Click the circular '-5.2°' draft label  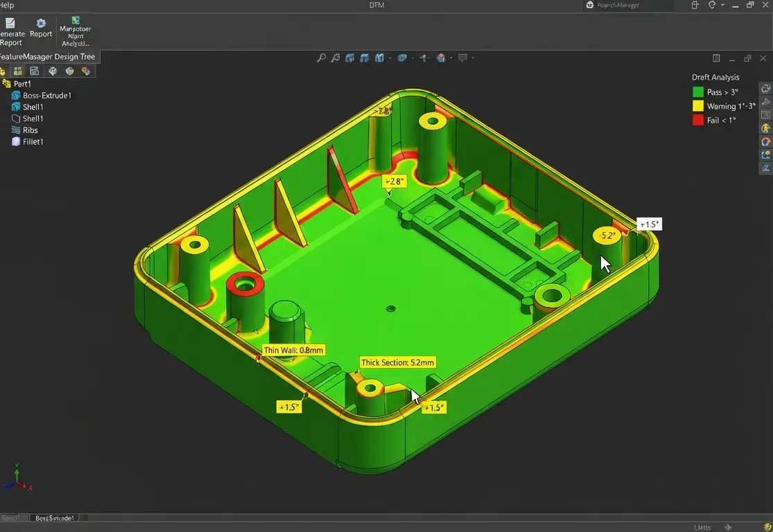point(607,236)
